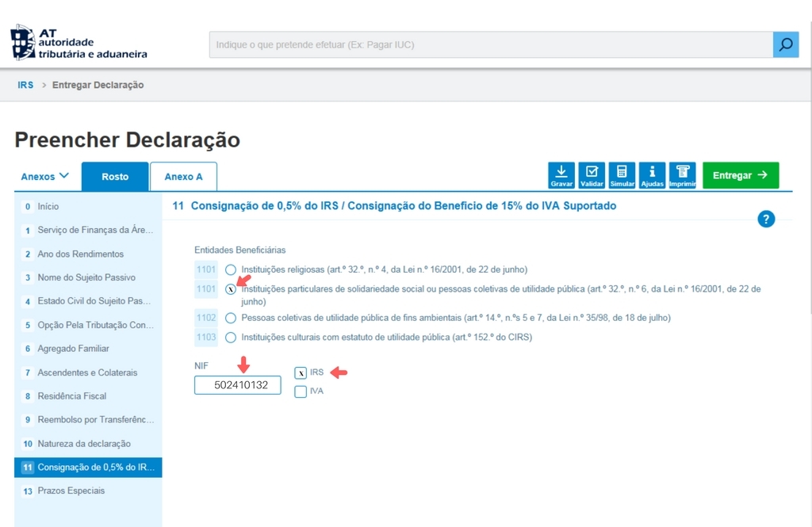The height and width of the screenshot is (527, 812).
Task: Click the section 11 Consignação heading
Action: [x=394, y=206]
